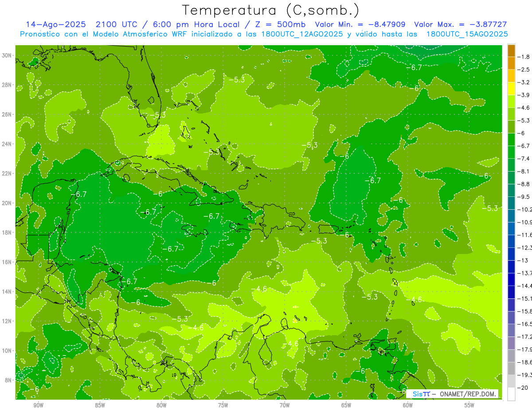Click the '-8.1' color legend value

[524, 171]
